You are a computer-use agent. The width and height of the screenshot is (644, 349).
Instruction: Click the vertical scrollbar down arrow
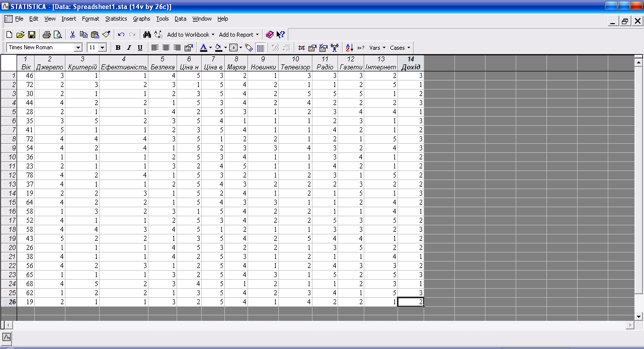[639, 316]
